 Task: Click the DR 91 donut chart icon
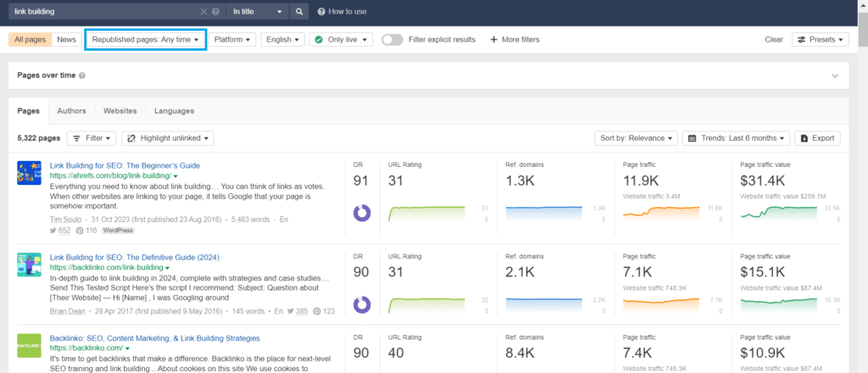click(x=361, y=213)
